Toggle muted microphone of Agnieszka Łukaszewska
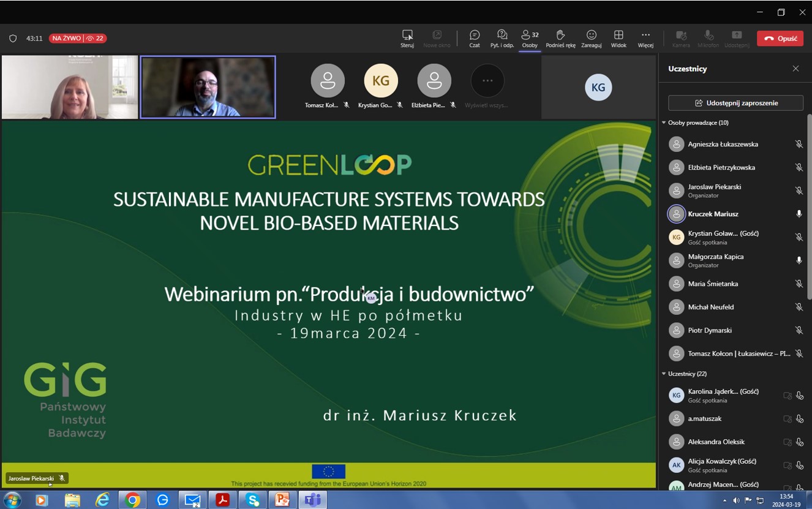 [799, 145]
